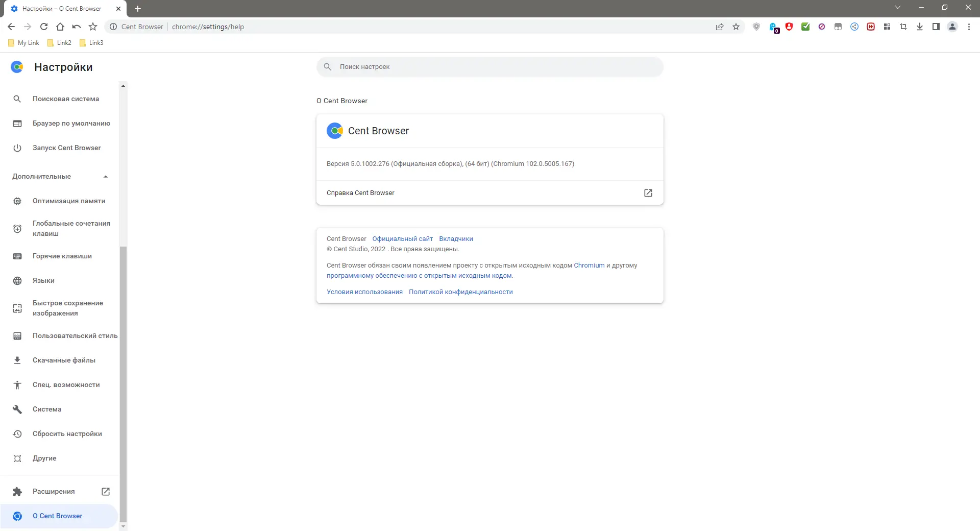980x531 pixels.
Task: Open the user profile avatar
Action: [952, 27]
